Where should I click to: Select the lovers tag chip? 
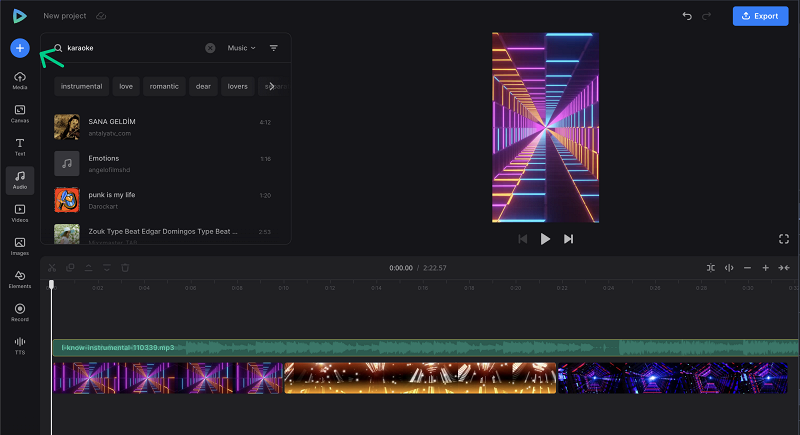coord(237,86)
